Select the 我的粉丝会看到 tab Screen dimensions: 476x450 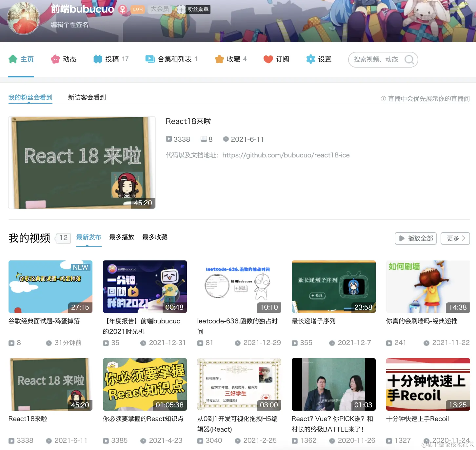[30, 97]
